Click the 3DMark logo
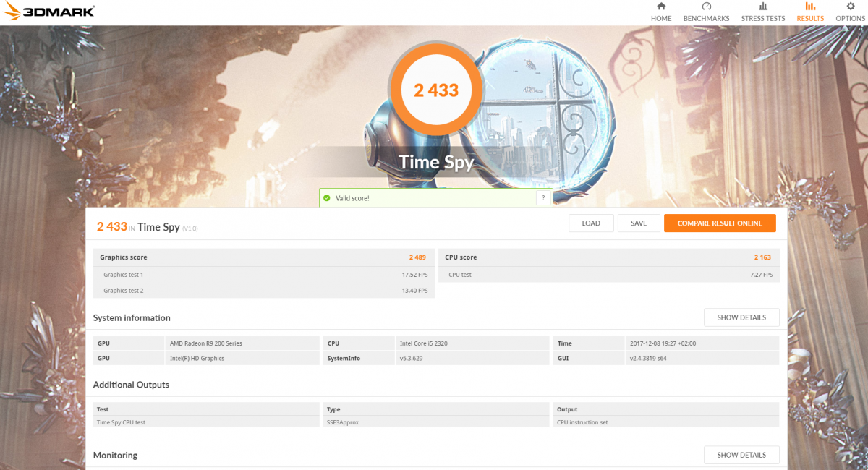This screenshot has width=868, height=470. [48, 12]
